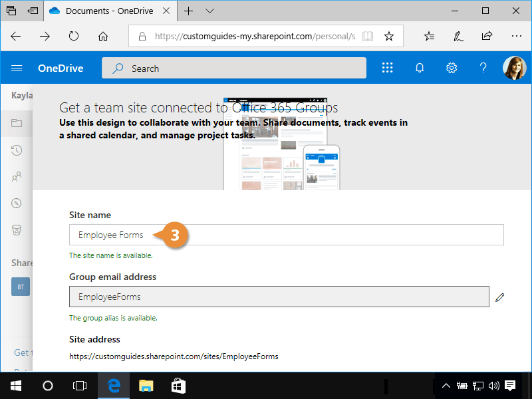Open the volume control in tray

pyautogui.click(x=493, y=386)
